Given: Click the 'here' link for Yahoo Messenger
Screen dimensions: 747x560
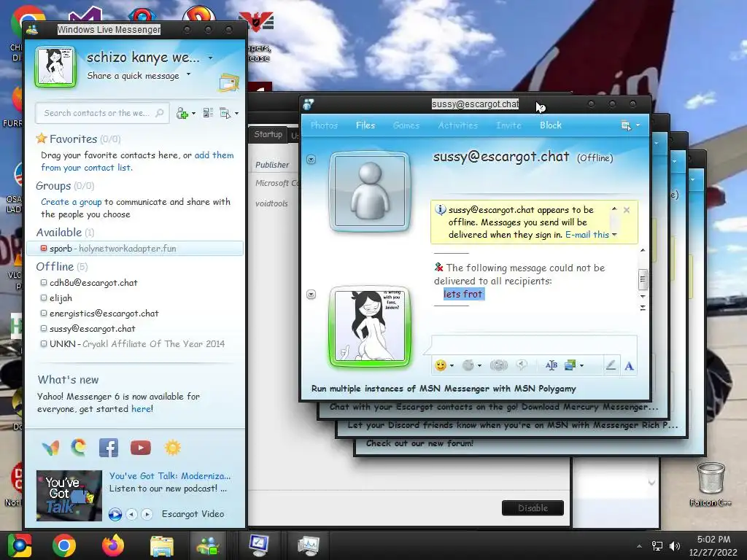Looking at the screenshot, I should click(x=141, y=409).
